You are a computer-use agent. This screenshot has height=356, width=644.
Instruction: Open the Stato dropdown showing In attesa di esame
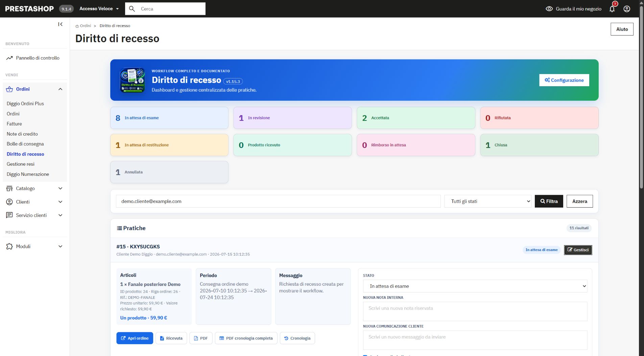click(x=475, y=286)
